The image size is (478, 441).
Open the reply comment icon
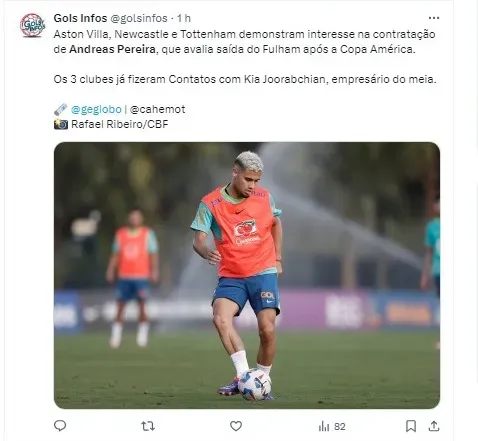(x=60, y=426)
